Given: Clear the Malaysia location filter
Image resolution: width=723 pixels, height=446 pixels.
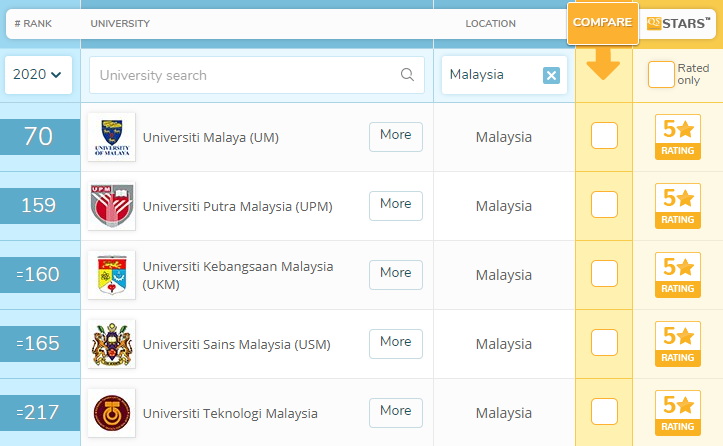Looking at the screenshot, I should tap(551, 75).
